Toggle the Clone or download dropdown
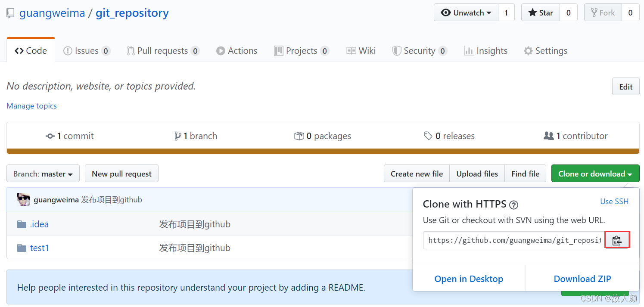644x307 pixels. click(595, 174)
